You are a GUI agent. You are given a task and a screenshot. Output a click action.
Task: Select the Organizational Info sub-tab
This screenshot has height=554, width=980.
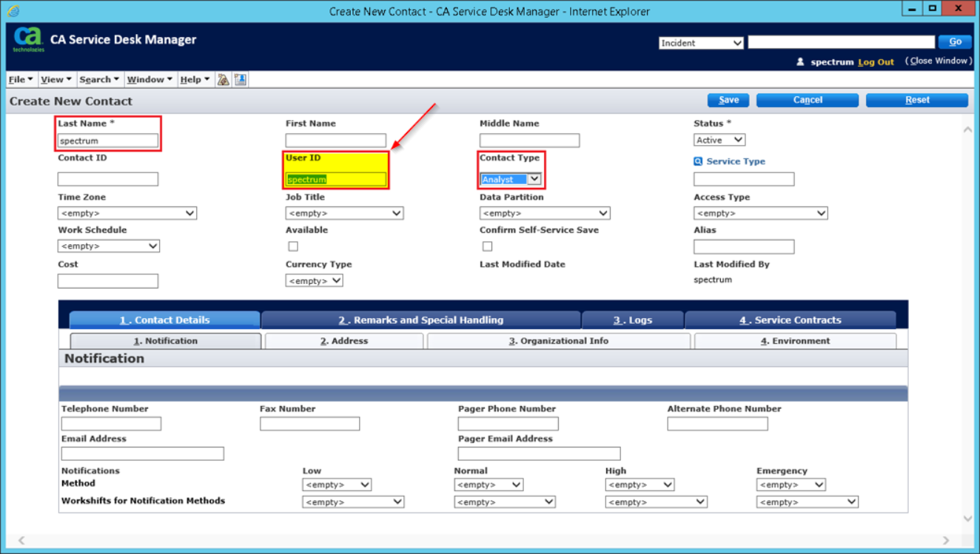point(558,341)
